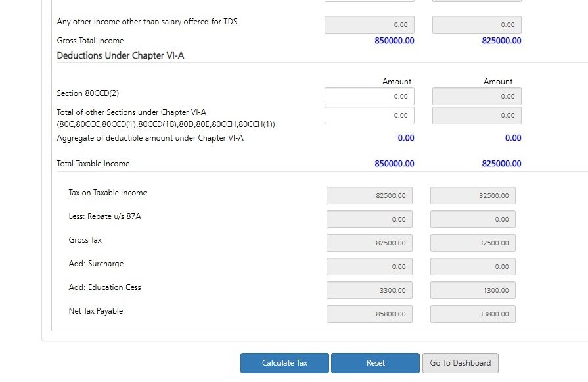This screenshot has width=588, height=382.
Task: Select second Surcharge amount field
Action: coord(473,267)
